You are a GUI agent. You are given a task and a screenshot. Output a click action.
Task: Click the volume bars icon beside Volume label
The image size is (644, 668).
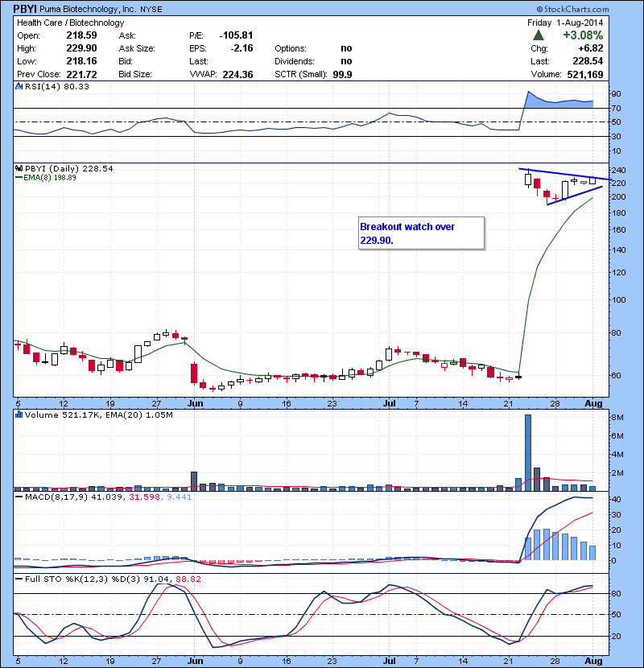click(19, 414)
